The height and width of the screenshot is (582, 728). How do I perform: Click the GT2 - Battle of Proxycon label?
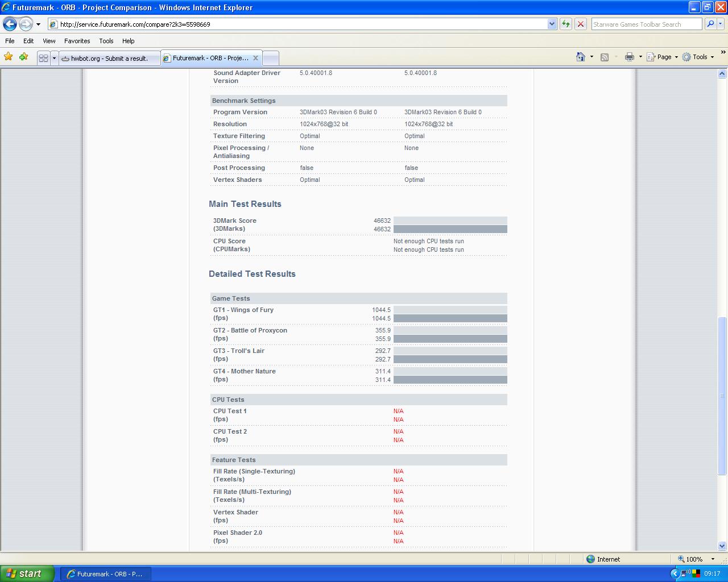(x=250, y=330)
